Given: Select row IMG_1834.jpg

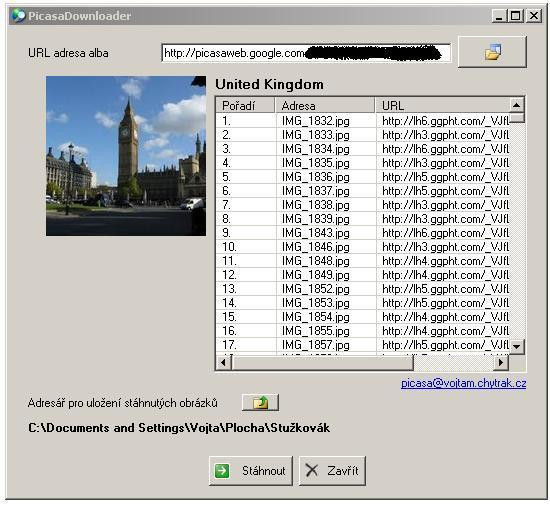Looking at the screenshot, I should [x=363, y=149].
